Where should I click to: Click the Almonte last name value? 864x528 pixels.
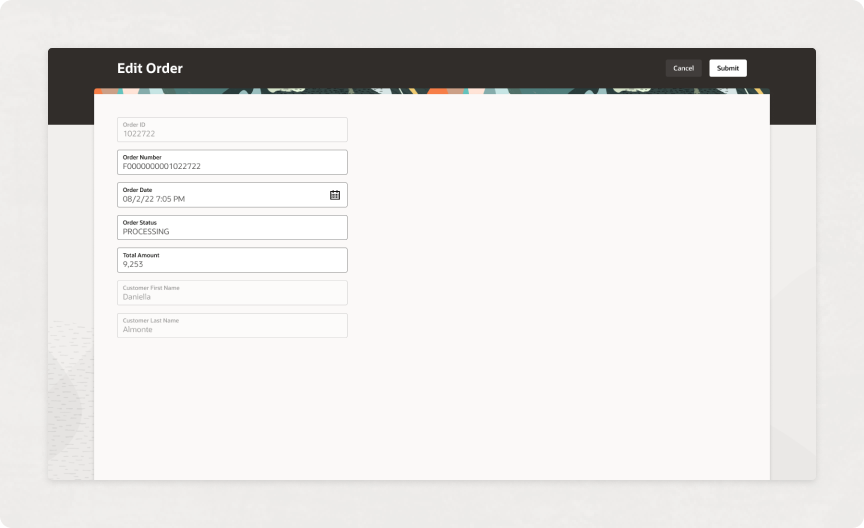coord(138,329)
